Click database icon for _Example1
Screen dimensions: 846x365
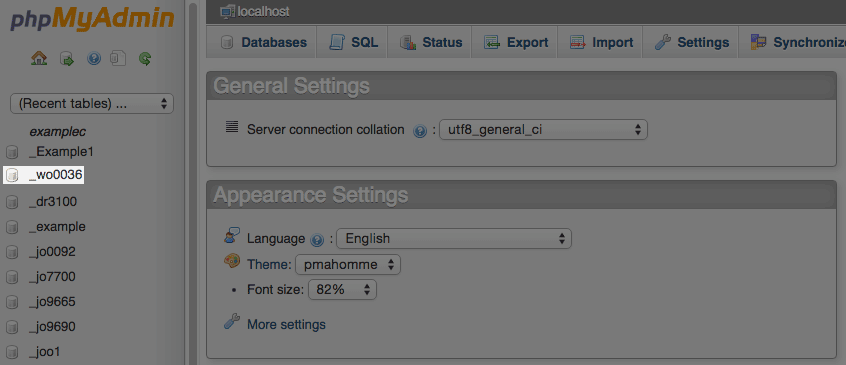pyautogui.click(x=12, y=152)
